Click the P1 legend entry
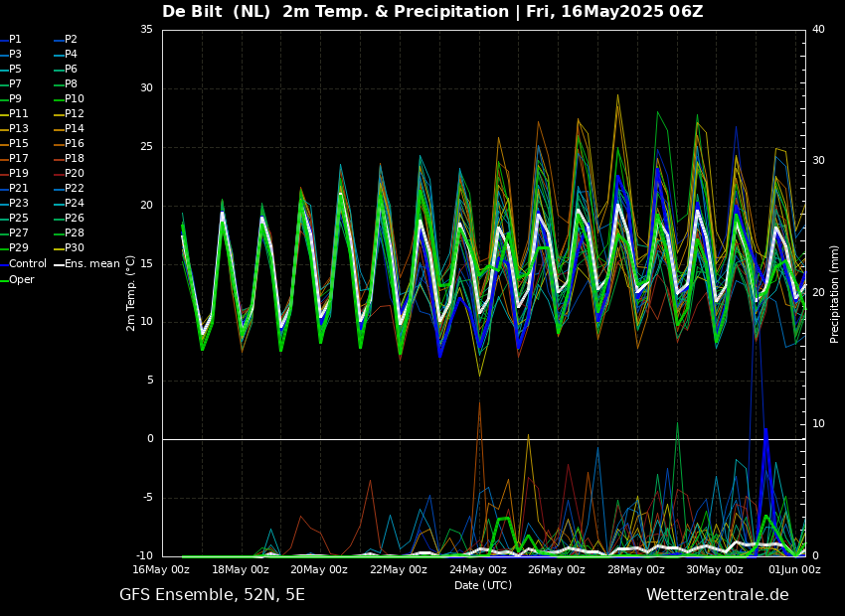 click(15, 40)
